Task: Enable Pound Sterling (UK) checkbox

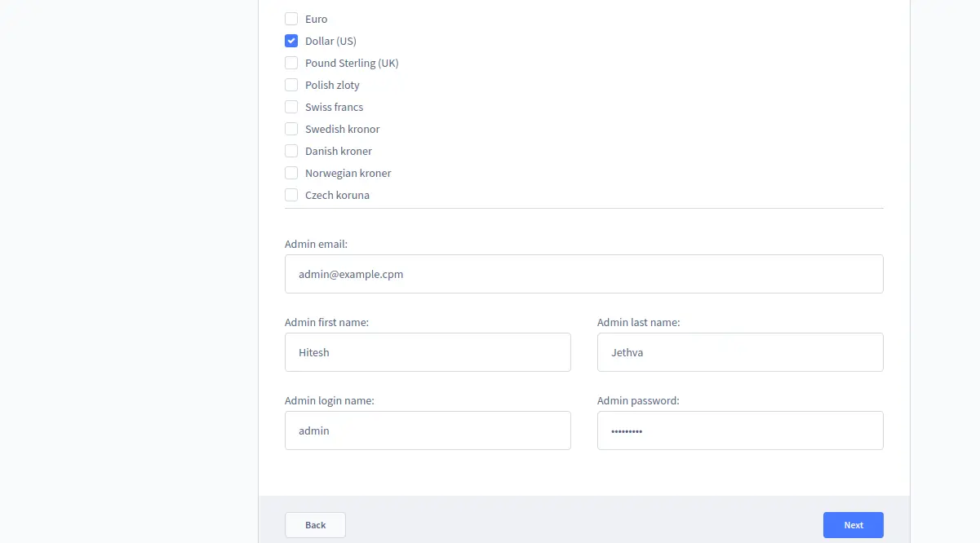Action: [x=291, y=63]
